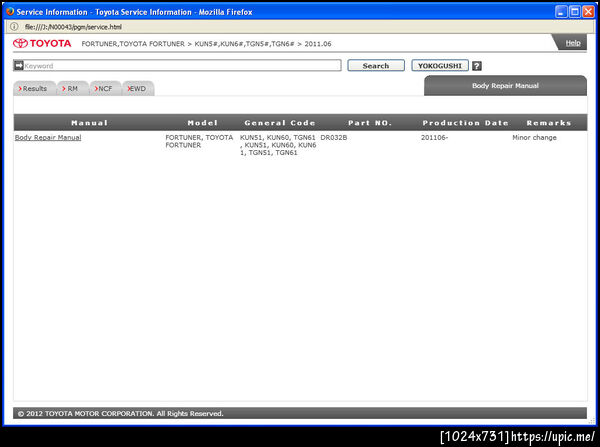Select the FORTUNER, TOYOTA FORTUNER model cell

199,141
